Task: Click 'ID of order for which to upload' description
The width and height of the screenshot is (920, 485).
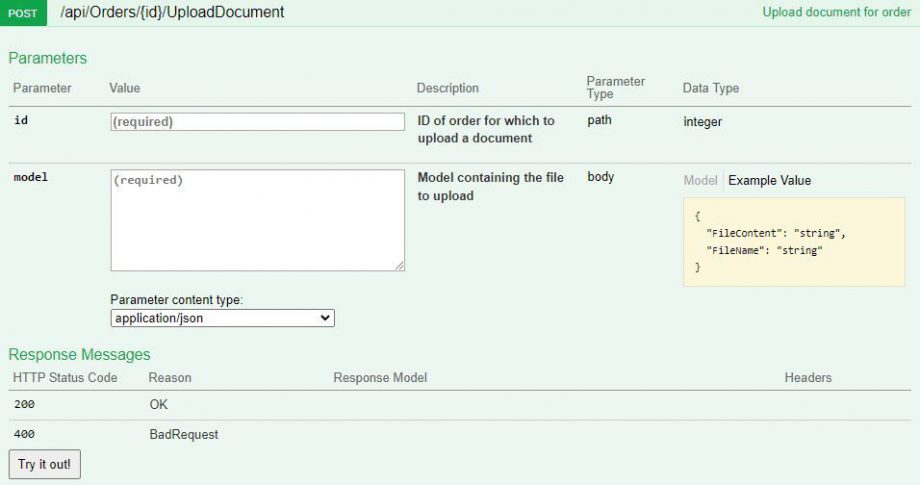Action: (486, 129)
